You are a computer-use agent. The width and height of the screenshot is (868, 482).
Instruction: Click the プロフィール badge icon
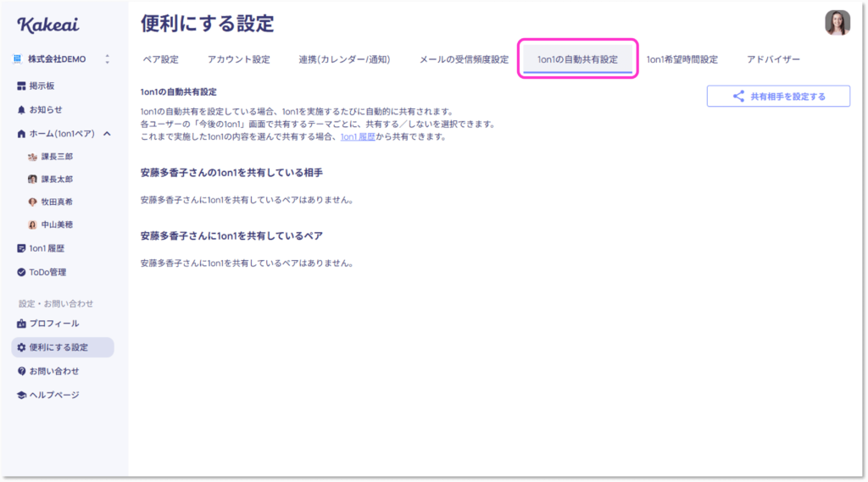point(21,324)
